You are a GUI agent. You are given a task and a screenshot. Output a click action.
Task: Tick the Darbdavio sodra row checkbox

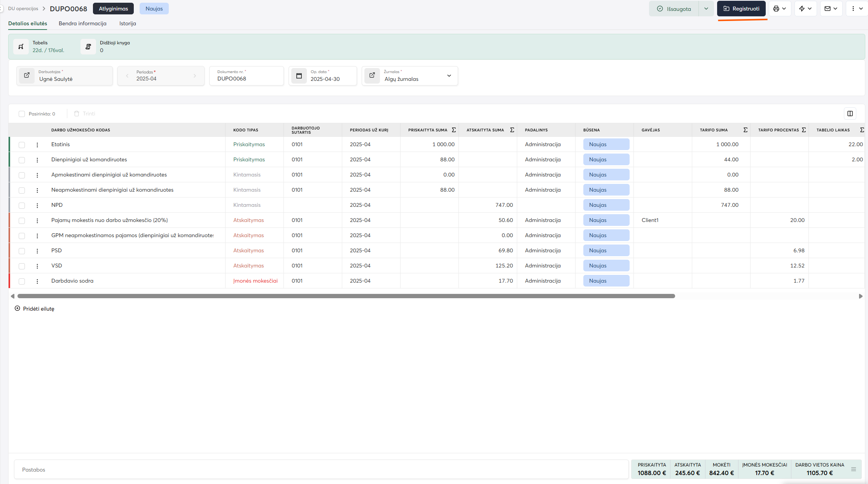22,281
